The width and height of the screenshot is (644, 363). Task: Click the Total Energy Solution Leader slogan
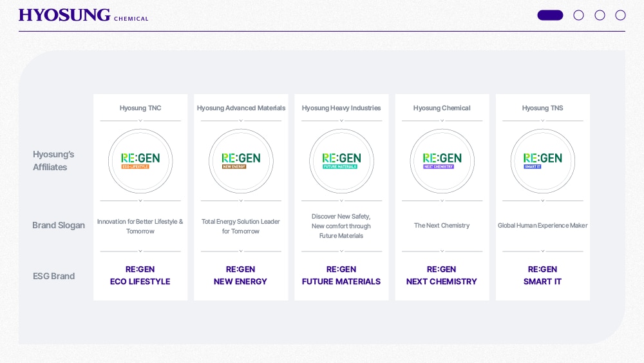pyautogui.click(x=241, y=226)
